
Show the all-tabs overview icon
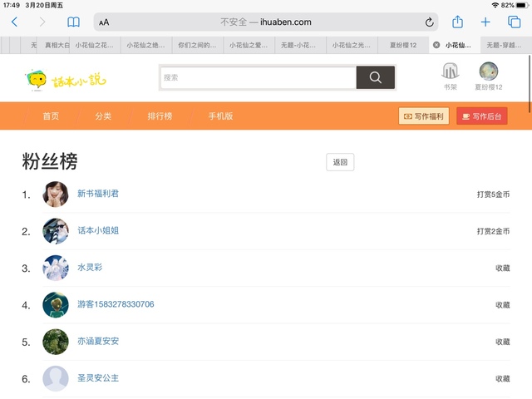[x=514, y=22]
